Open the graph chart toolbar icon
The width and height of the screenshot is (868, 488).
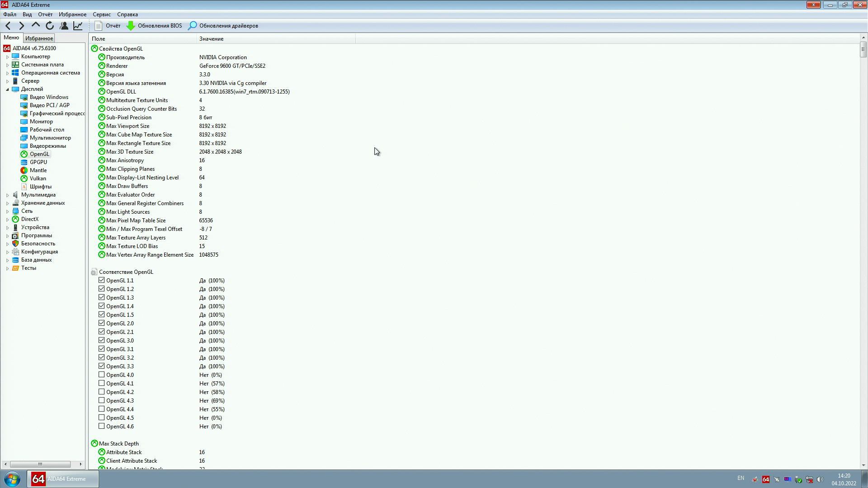78,26
